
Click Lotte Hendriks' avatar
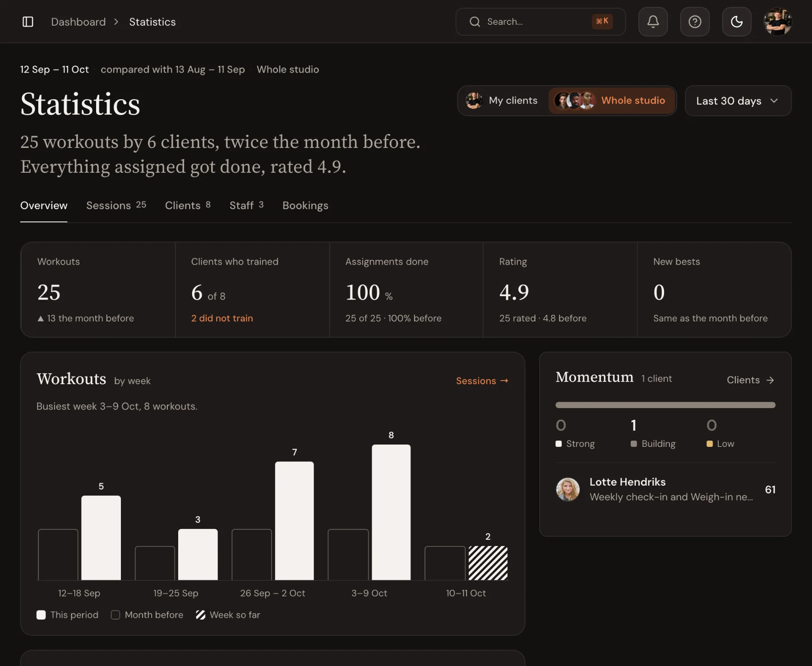click(568, 490)
